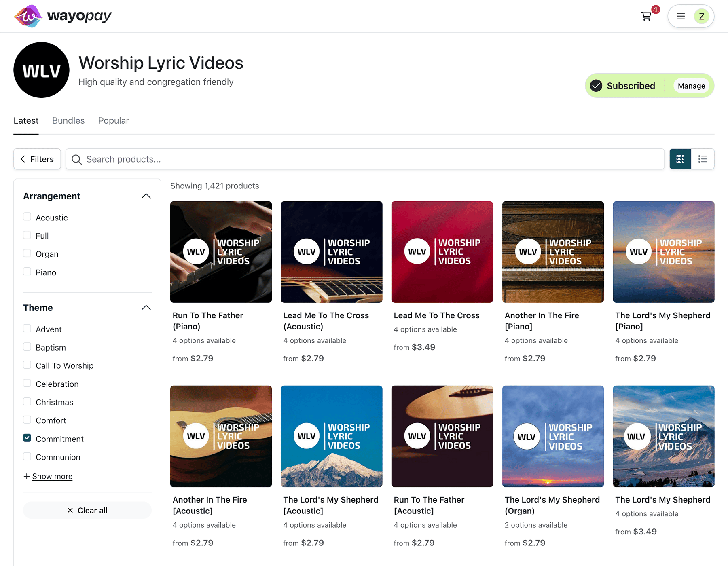Select the Latest tab
The height and width of the screenshot is (566, 728).
26,120
